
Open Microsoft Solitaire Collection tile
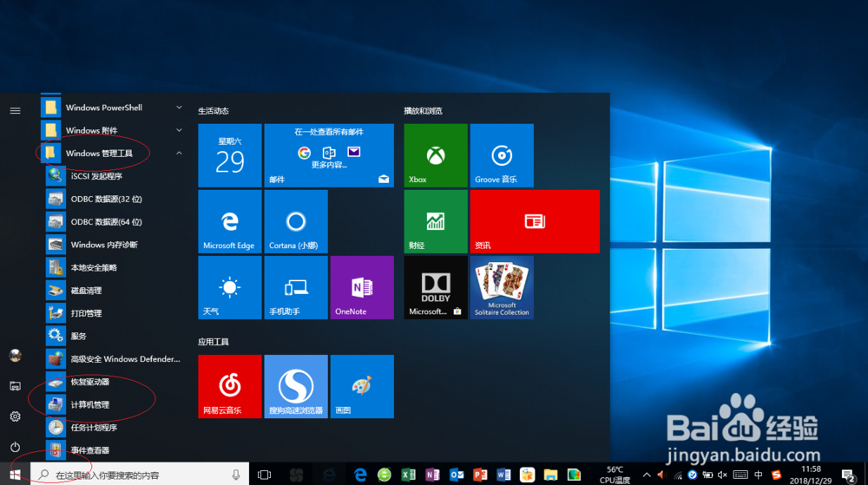[502, 287]
